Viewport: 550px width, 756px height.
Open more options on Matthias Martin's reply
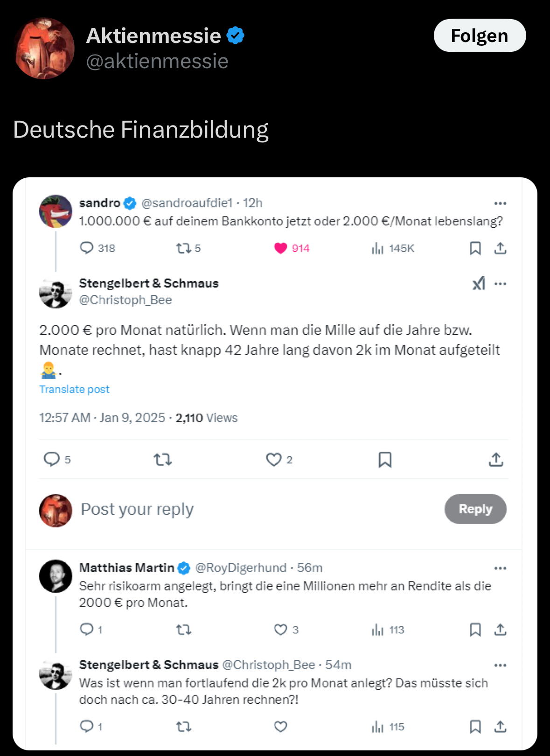point(500,568)
